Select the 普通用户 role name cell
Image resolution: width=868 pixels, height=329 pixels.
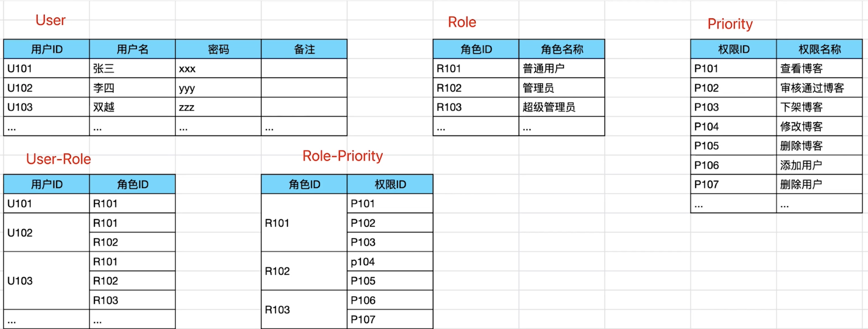click(x=561, y=69)
